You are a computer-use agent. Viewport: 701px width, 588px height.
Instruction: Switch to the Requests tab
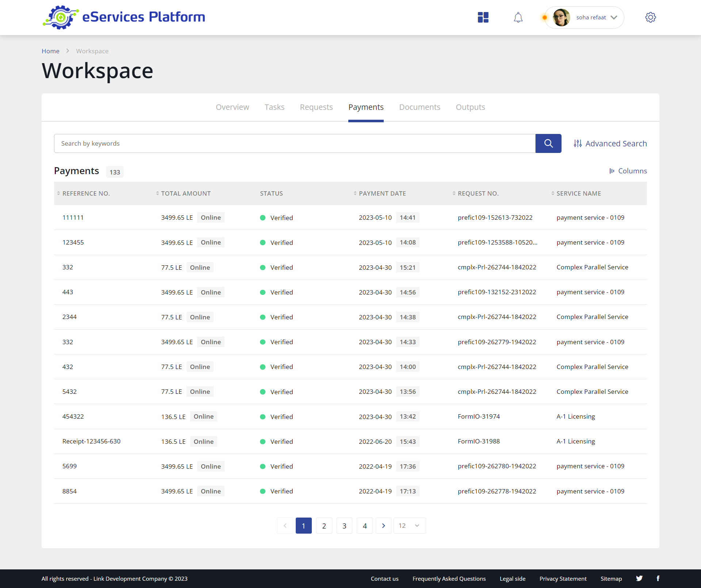coord(316,107)
